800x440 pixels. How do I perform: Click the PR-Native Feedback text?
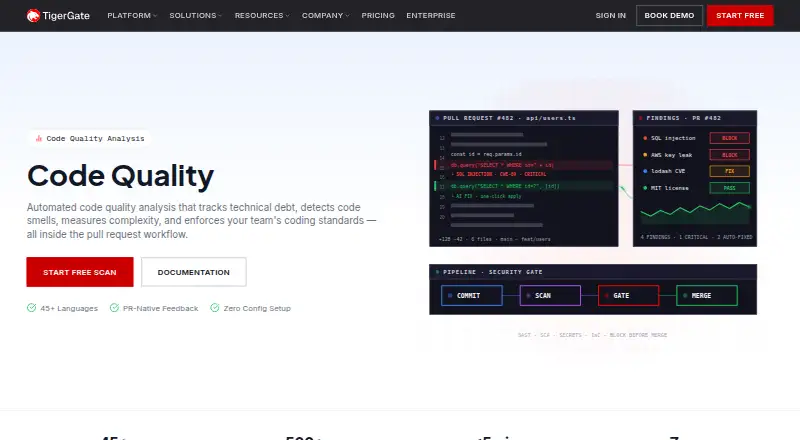[160, 308]
